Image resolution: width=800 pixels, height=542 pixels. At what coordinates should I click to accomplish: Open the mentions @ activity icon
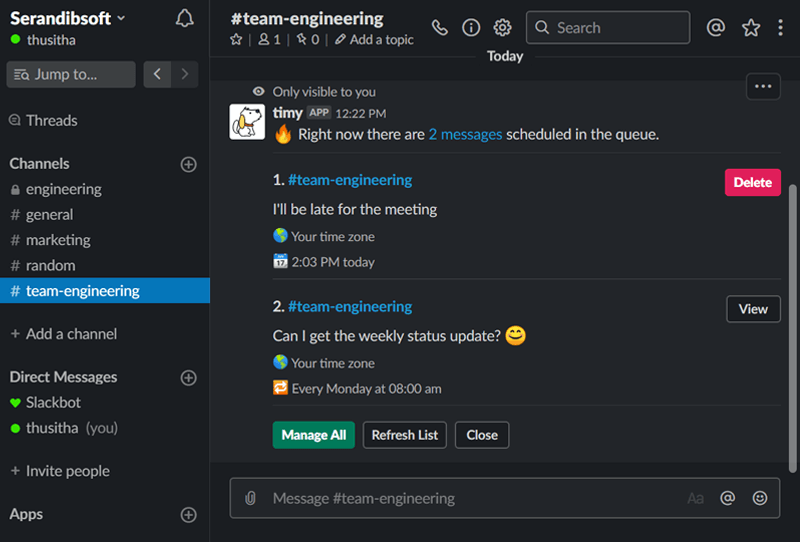(716, 28)
